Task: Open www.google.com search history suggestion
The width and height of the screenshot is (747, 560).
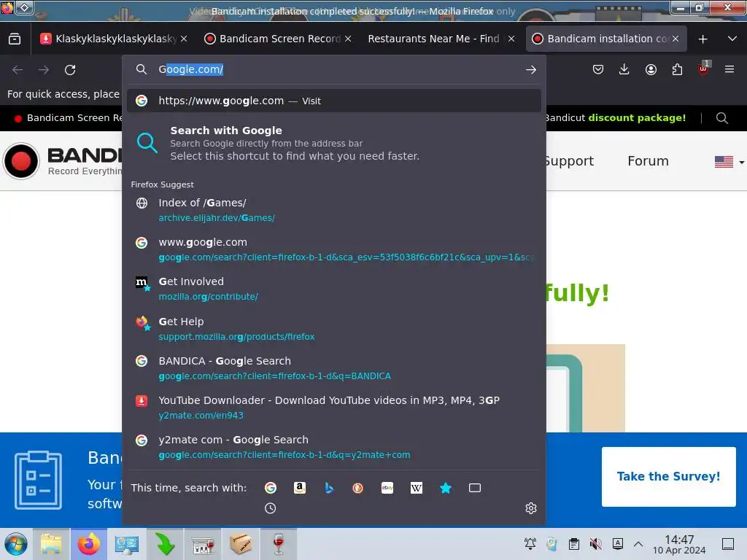Action: [x=333, y=249]
